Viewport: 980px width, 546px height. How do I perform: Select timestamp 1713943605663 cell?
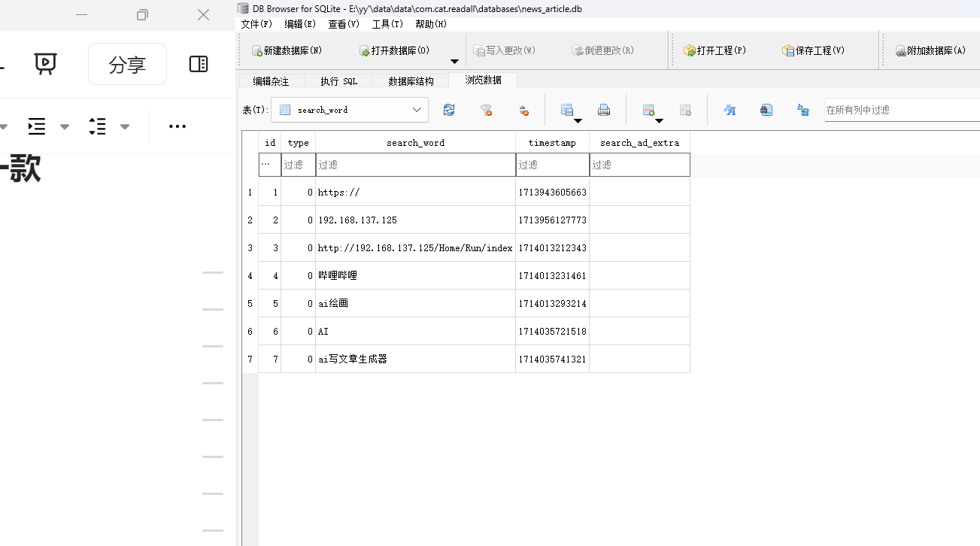click(553, 192)
